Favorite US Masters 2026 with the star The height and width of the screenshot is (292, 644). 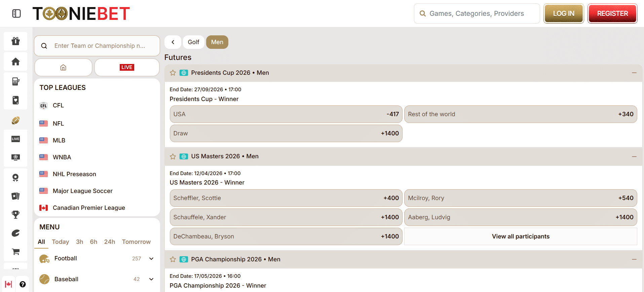[173, 156]
